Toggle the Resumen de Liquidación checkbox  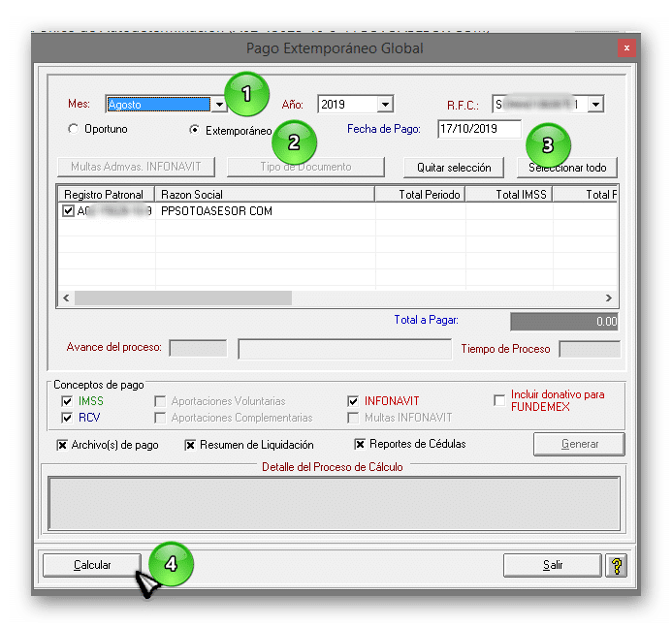pos(190,445)
